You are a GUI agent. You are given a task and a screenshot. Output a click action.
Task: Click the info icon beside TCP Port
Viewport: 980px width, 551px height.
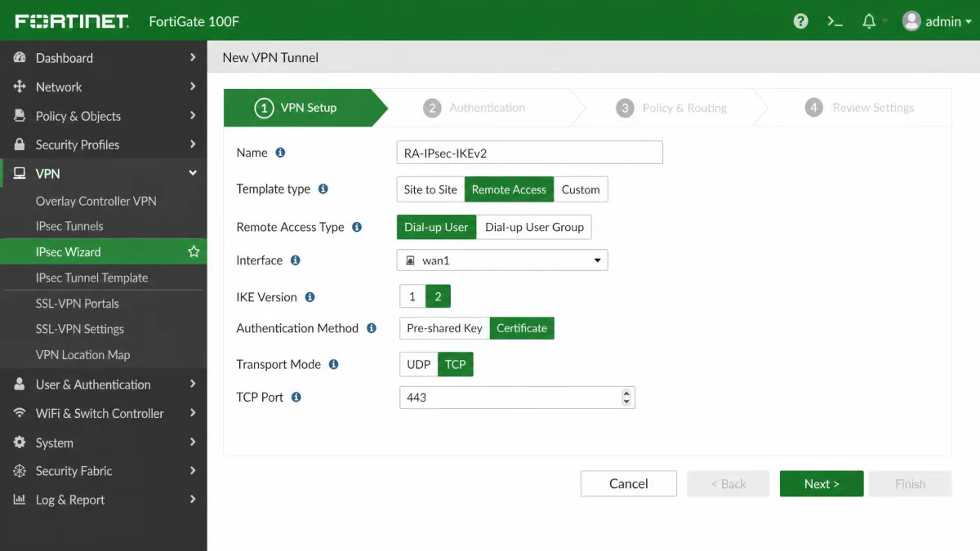296,397
